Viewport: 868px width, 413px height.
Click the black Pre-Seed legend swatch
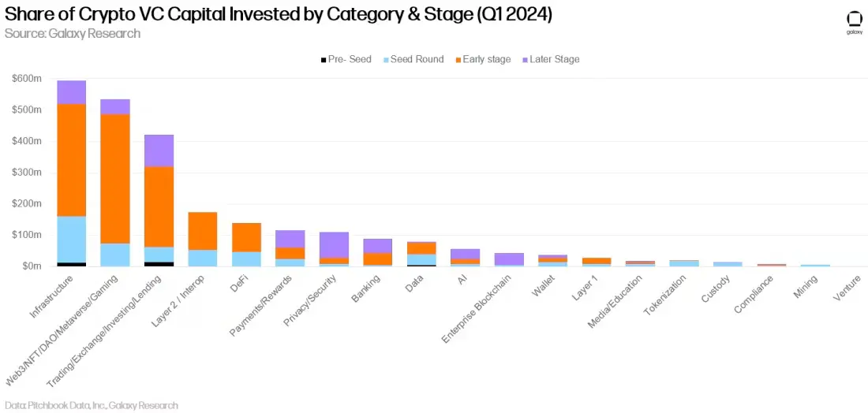click(322, 60)
